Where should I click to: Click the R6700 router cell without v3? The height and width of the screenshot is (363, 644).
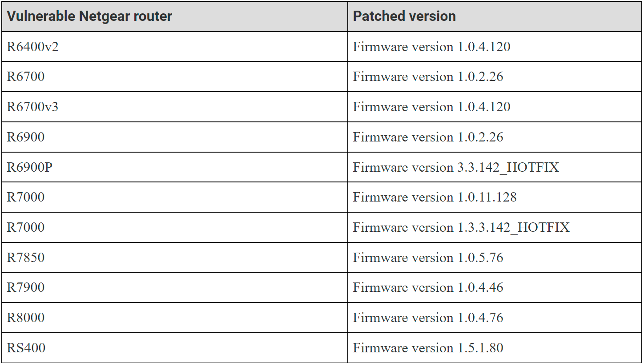(x=175, y=77)
